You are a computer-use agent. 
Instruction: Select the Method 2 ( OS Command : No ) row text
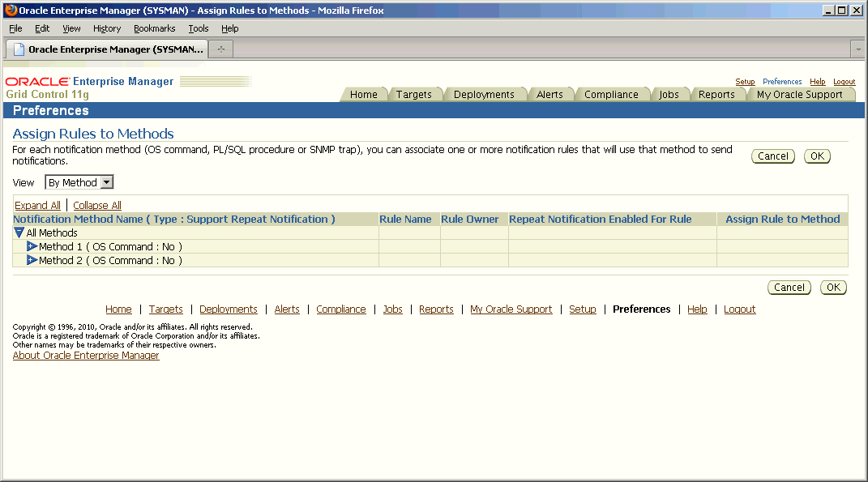[110, 260]
